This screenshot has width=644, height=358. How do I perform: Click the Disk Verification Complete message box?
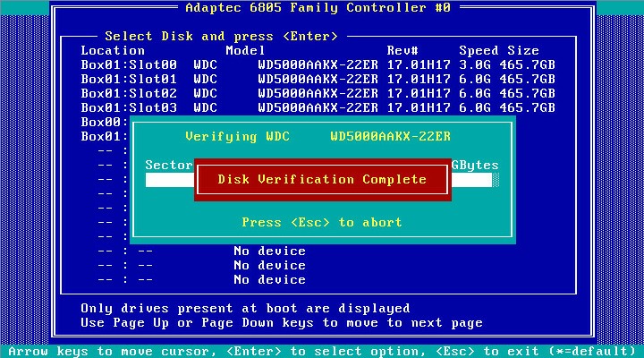[322, 180]
